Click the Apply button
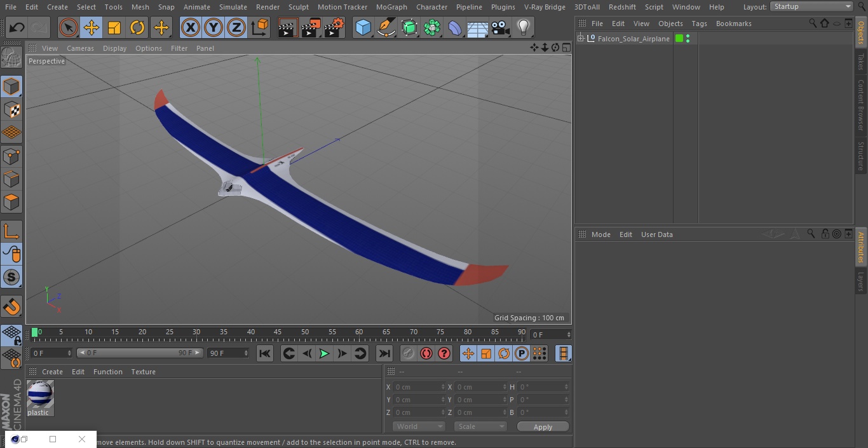Screen dimensions: 868x448 pyautogui.click(x=543, y=427)
